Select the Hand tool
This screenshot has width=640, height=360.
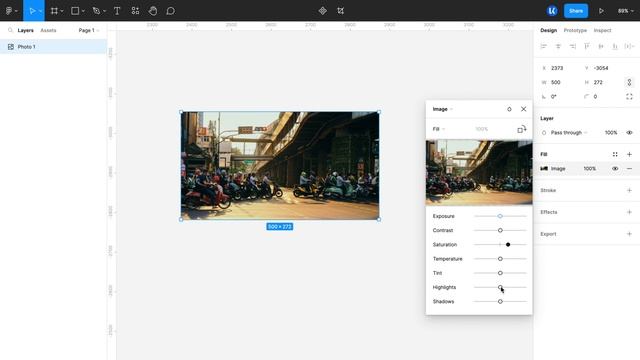(x=153, y=11)
